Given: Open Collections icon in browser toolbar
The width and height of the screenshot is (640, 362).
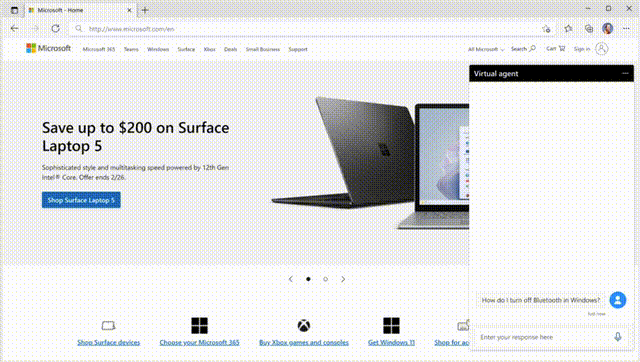Looking at the screenshot, I should pyautogui.click(x=589, y=29).
